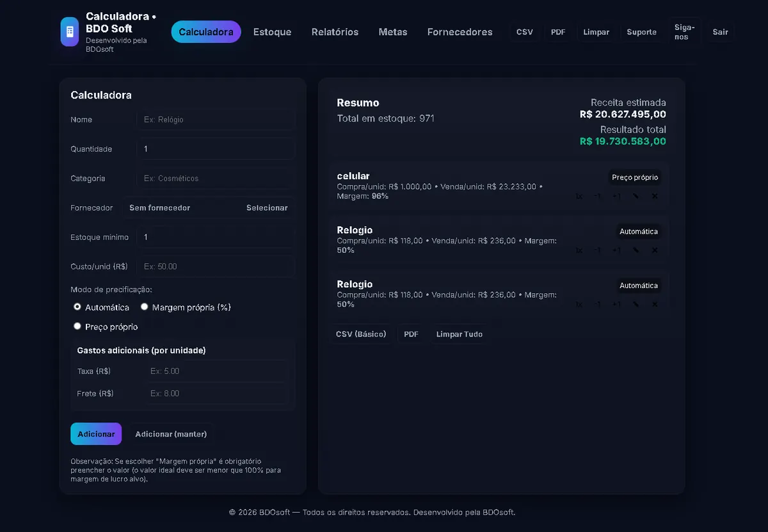Switch to the Calculadora tab

[x=206, y=32]
